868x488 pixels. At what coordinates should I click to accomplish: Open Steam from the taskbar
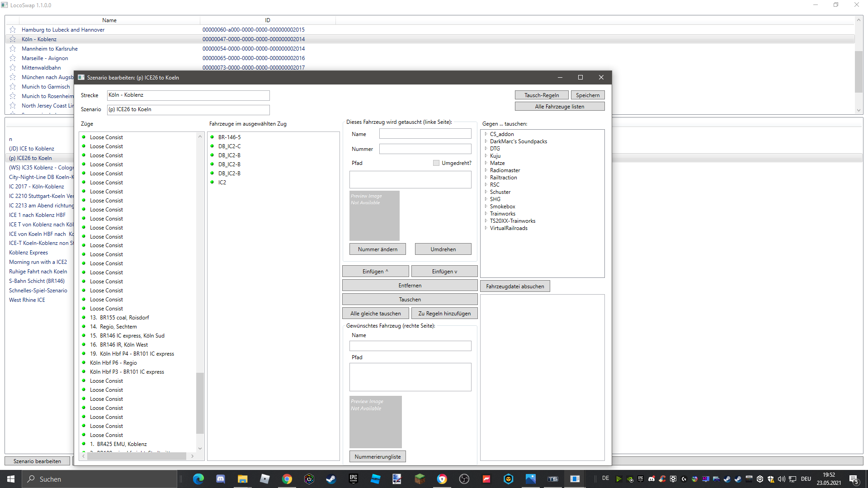tap(331, 479)
